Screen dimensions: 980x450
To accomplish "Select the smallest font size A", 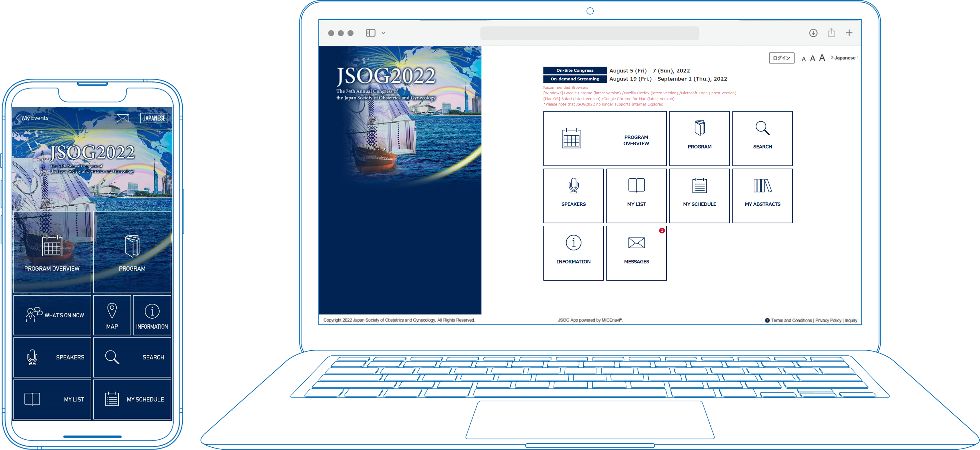I will [803, 59].
